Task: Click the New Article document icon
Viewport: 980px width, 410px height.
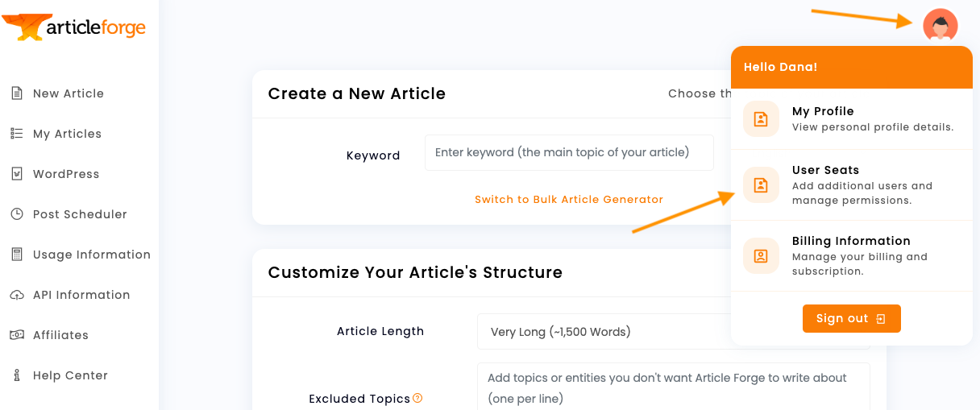Action: tap(16, 93)
